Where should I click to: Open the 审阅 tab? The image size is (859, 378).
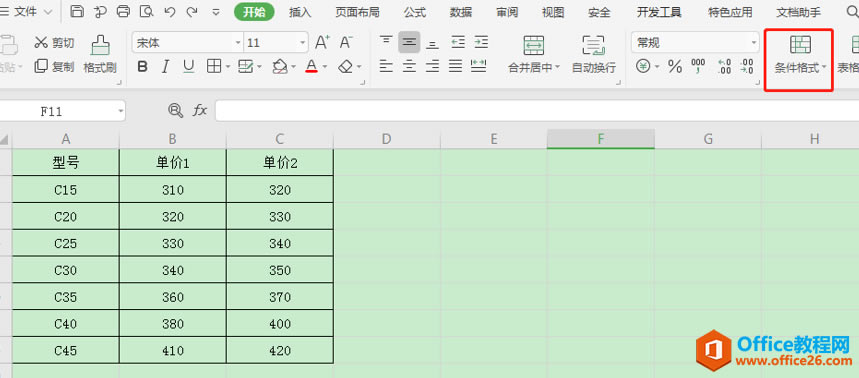pyautogui.click(x=507, y=12)
